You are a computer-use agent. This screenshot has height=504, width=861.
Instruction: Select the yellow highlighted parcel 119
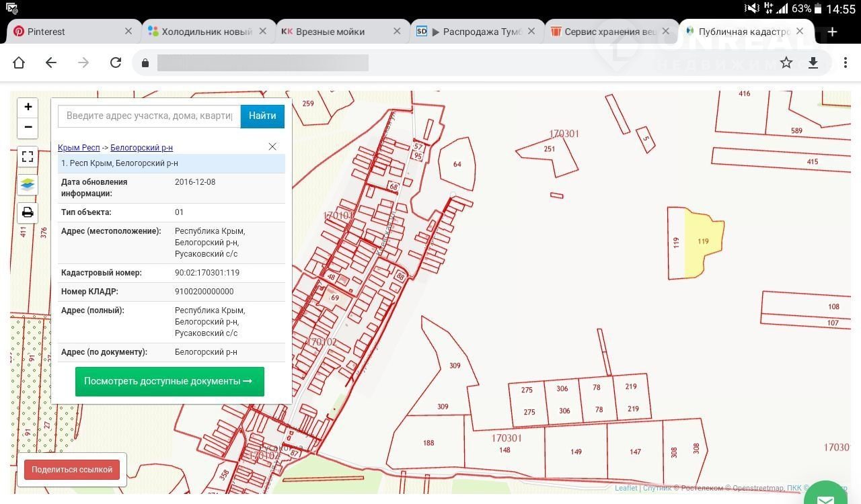[x=705, y=242]
